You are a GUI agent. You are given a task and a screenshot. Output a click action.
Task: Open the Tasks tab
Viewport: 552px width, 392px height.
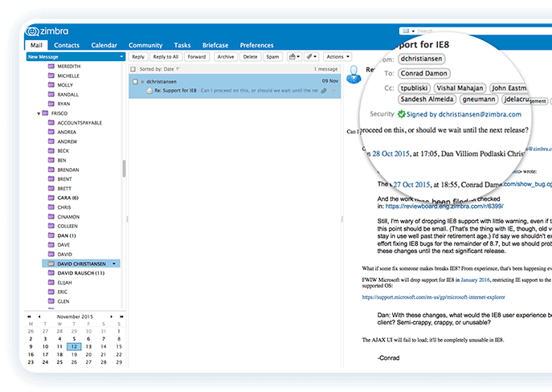coord(182,45)
